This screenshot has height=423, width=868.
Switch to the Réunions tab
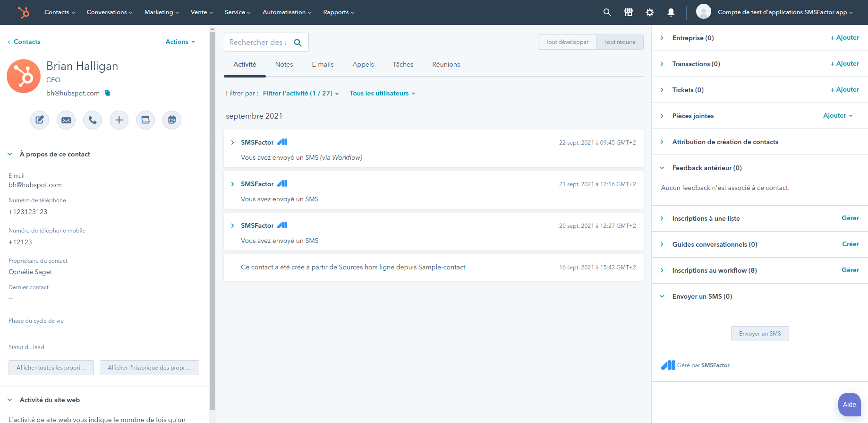(x=446, y=64)
